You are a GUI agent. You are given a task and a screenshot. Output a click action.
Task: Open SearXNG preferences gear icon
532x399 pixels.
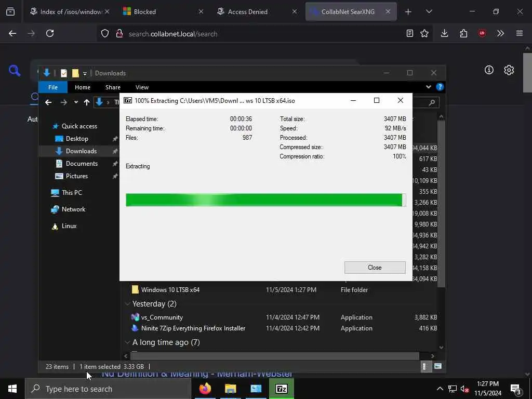point(509,70)
